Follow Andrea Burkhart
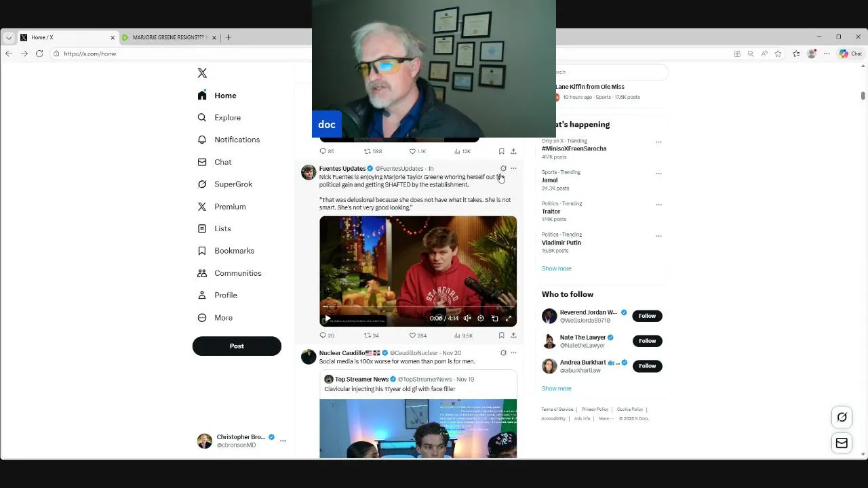This screenshot has width=868, height=488. (x=647, y=366)
